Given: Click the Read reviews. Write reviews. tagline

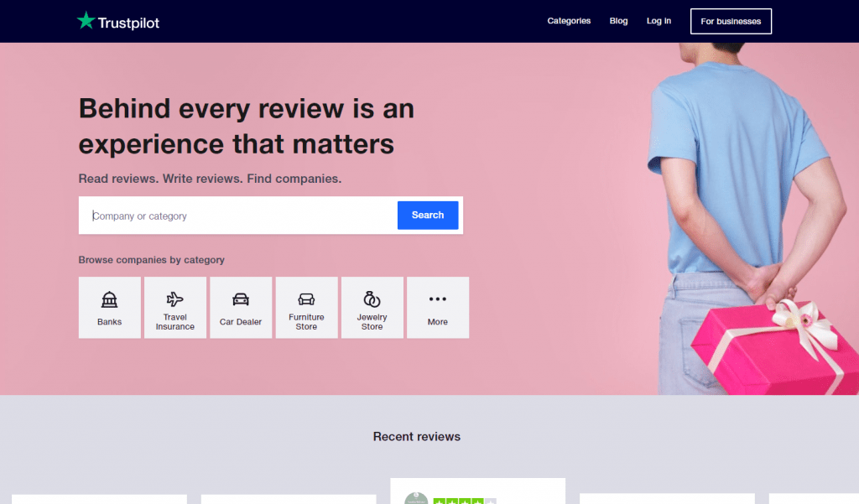Looking at the screenshot, I should 210,179.
